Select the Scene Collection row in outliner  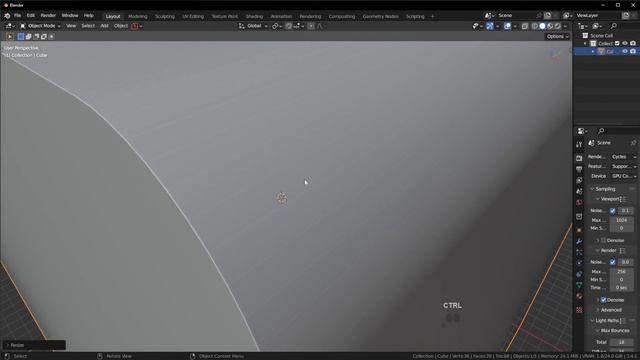coord(607,36)
